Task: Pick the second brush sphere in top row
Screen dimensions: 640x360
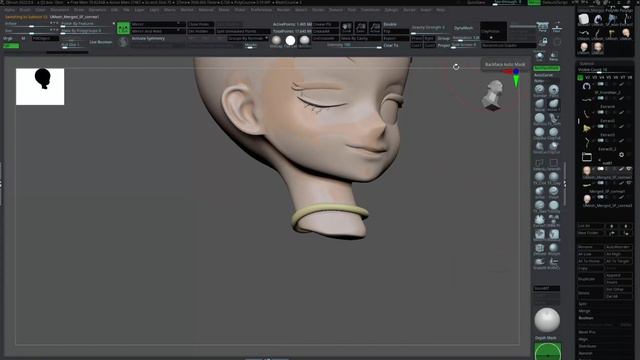Action: [553, 89]
